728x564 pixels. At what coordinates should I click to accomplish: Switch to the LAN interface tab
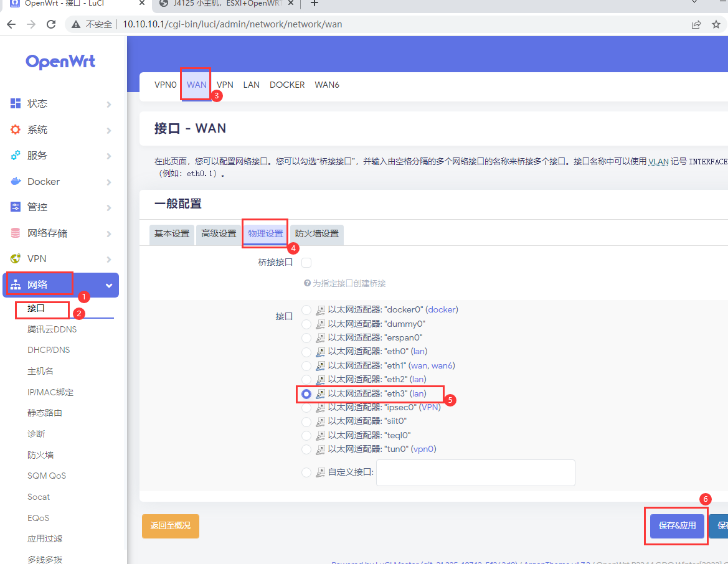point(251,85)
